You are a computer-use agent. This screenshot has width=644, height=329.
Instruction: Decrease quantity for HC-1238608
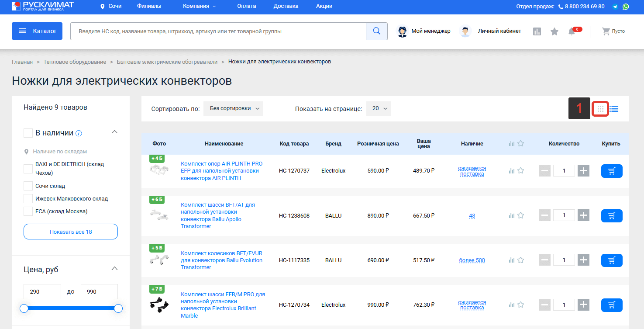pyautogui.click(x=544, y=215)
